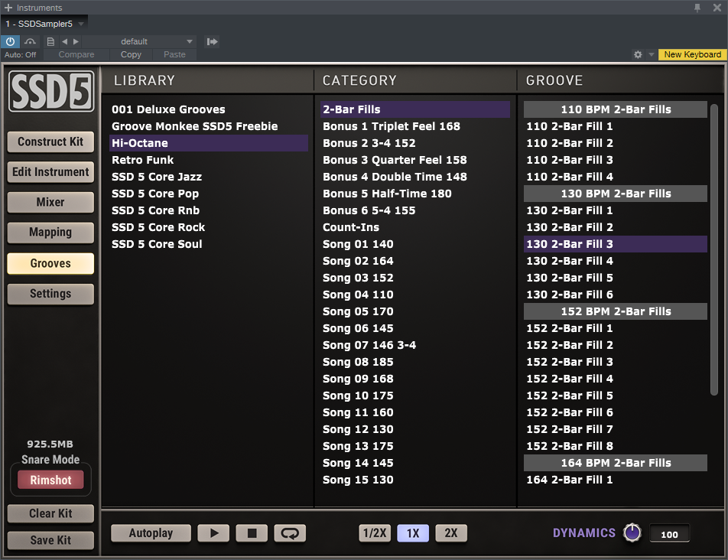The height and width of the screenshot is (560, 728).
Task: Select Groove Monkee SSD5 Freebie library
Action: tap(209, 126)
